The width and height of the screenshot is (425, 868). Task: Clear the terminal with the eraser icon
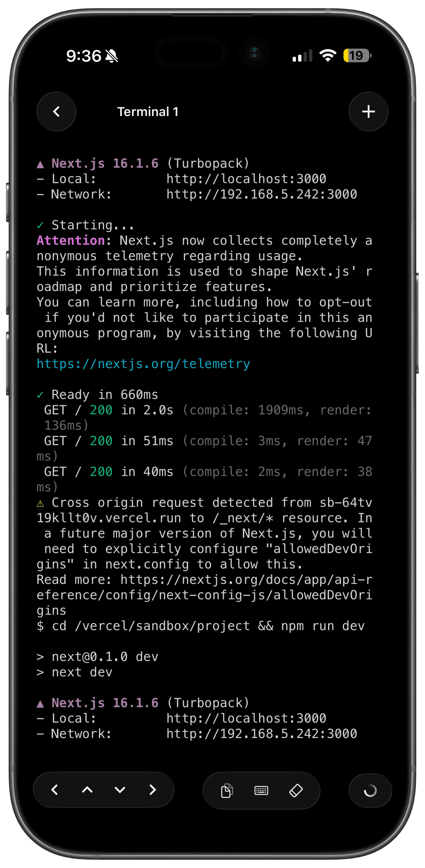tap(296, 791)
